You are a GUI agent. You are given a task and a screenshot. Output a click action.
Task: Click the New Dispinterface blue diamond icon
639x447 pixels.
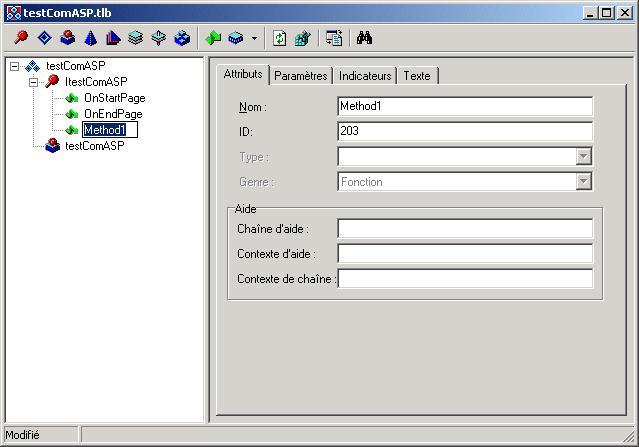click(44, 38)
